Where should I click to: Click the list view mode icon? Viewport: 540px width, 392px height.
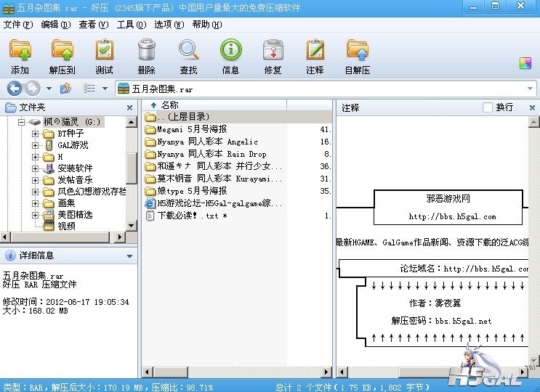pyautogui.click(x=89, y=89)
